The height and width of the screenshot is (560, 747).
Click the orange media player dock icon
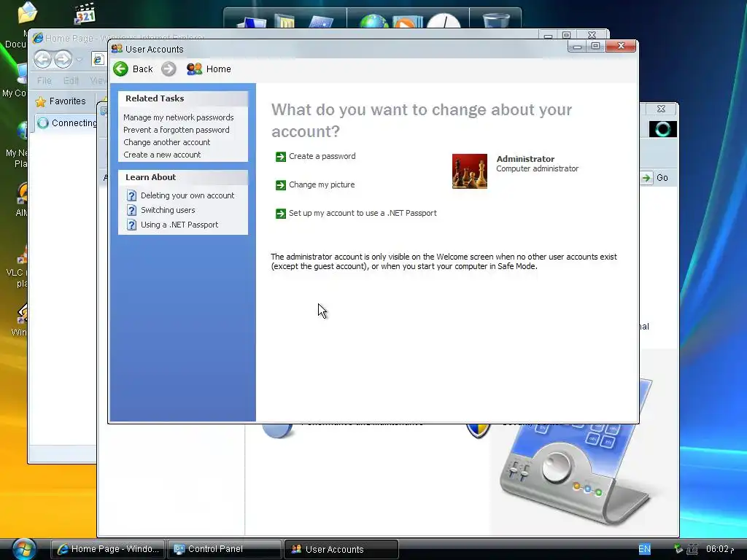[406, 22]
